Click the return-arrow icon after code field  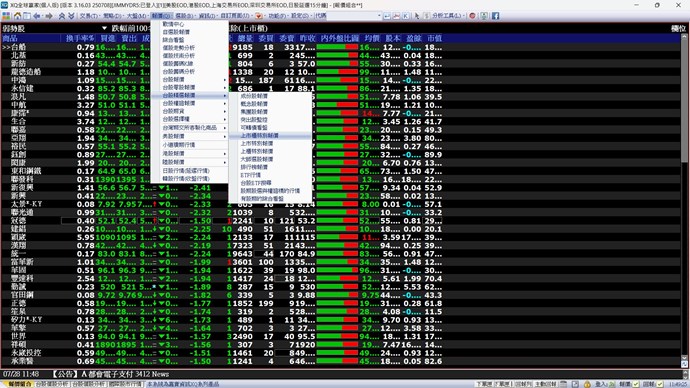pyautogui.click(x=387, y=16)
